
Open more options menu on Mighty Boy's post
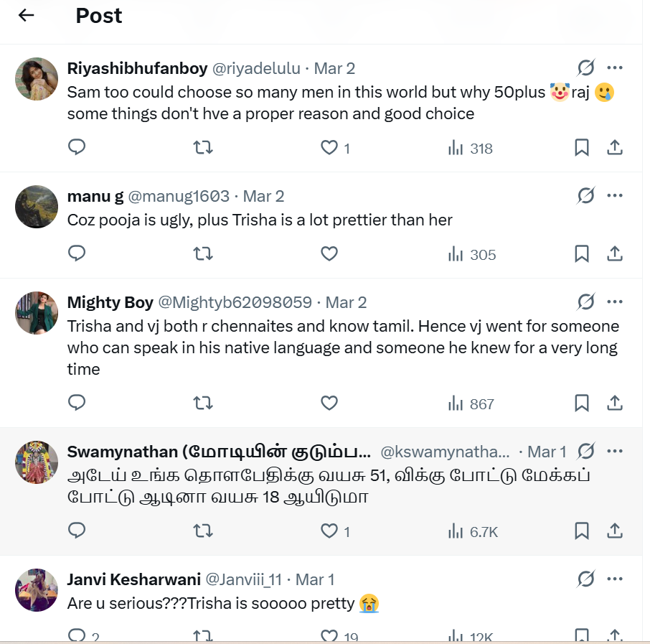(x=615, y=302)
